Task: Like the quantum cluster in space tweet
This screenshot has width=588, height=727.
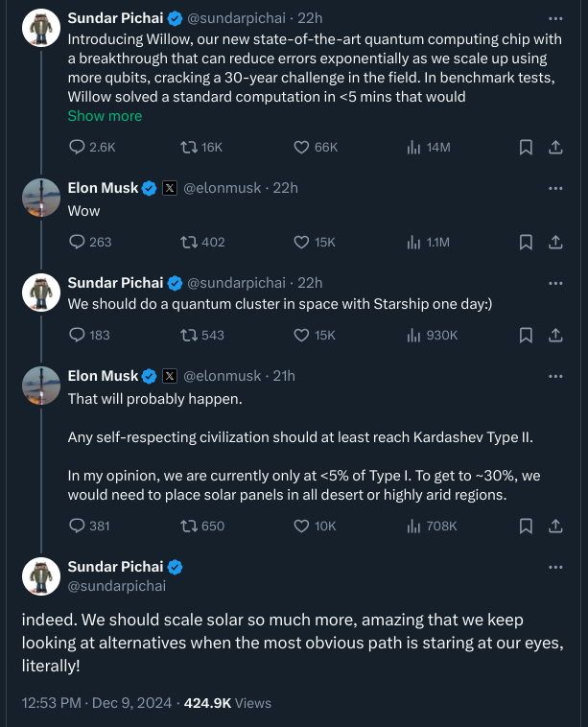Action: 301,335
